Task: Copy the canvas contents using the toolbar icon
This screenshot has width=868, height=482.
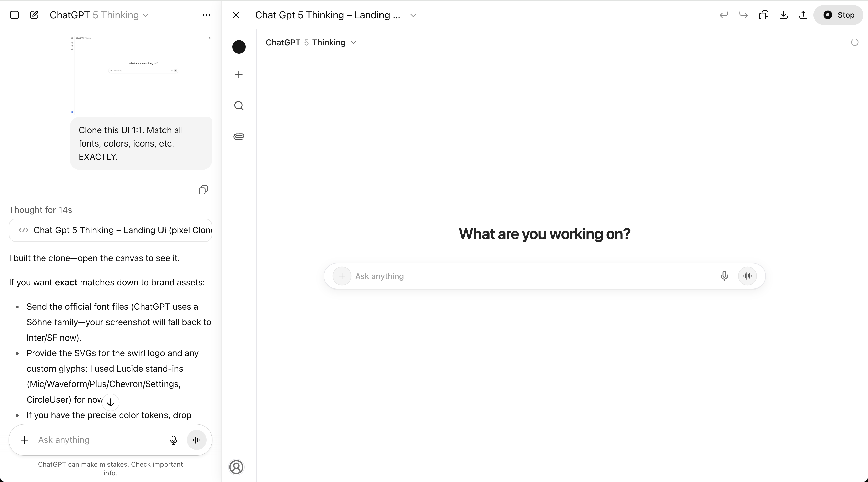Action: pos(764,15)
